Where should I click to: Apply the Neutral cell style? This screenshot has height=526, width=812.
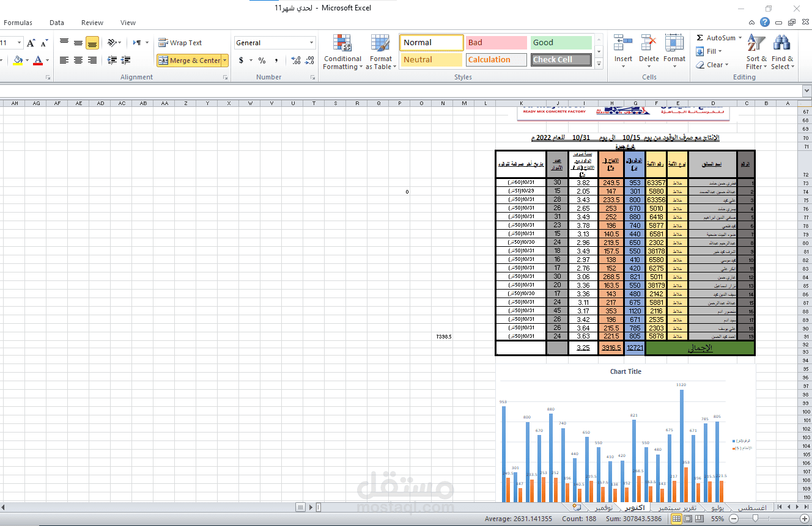pos(432,60)
